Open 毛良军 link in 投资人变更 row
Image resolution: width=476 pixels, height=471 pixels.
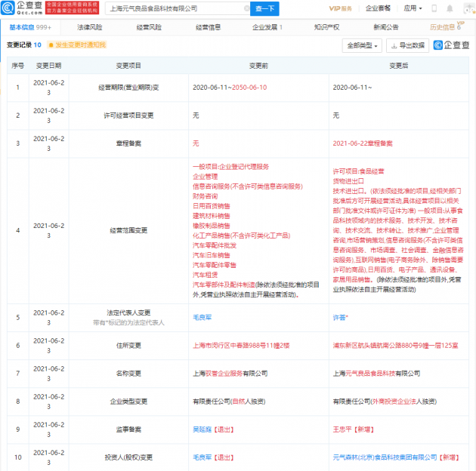coord(202,457)
